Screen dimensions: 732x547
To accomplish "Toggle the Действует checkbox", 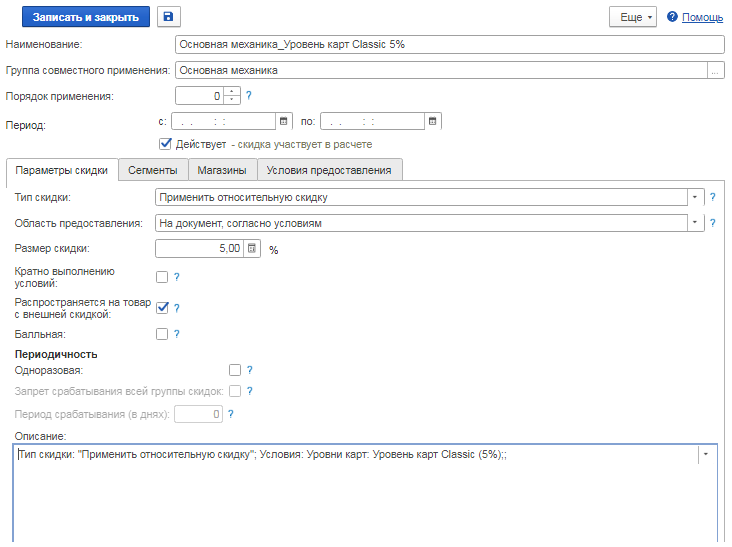I will (x=165, y=144).
